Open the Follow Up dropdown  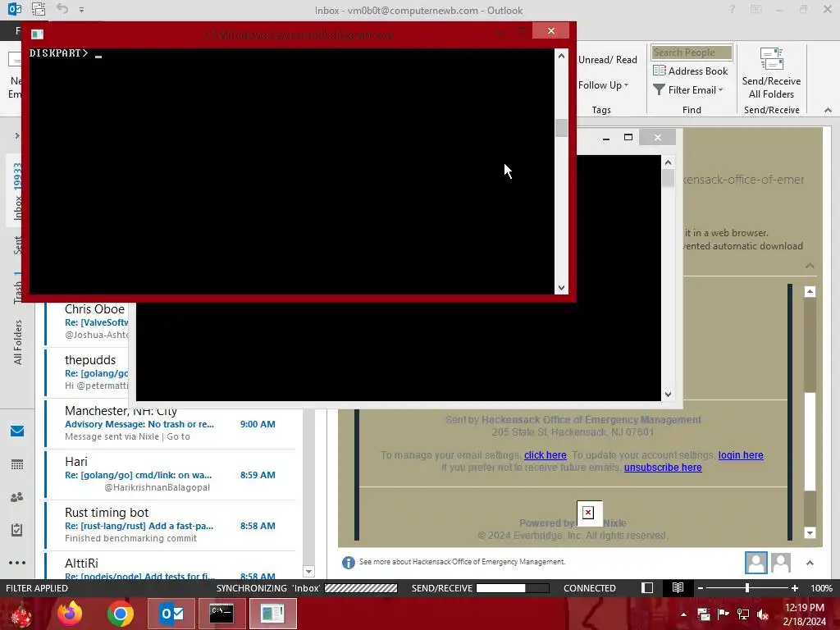(x=604, y=85)
